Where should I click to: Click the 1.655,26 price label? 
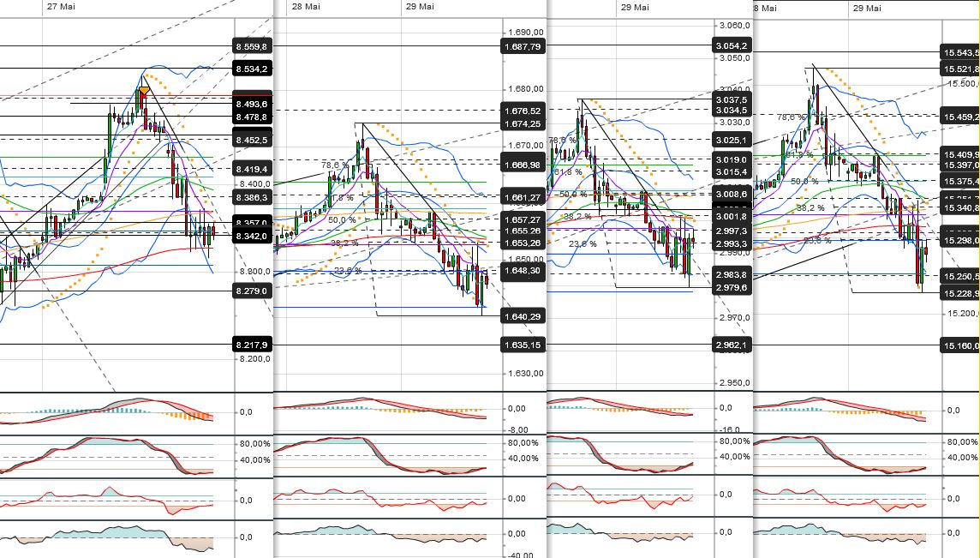[x=523, y=231]
